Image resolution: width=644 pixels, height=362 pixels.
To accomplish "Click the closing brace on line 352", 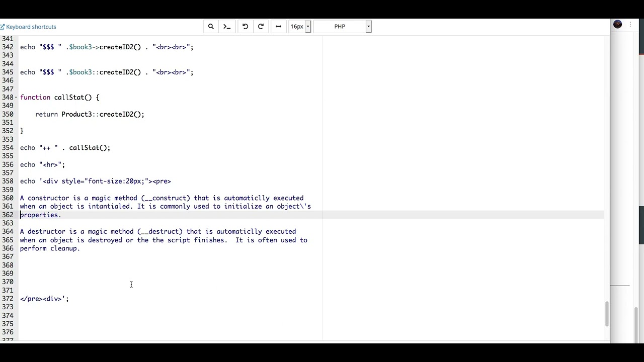I will [x=22, y=131].
